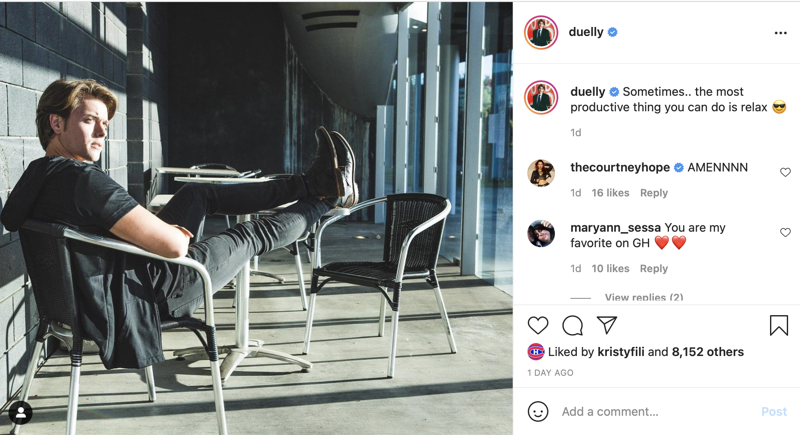Save post with bookmark icon
This screenshot has width=800, height=435.
[x=779, y=325]
